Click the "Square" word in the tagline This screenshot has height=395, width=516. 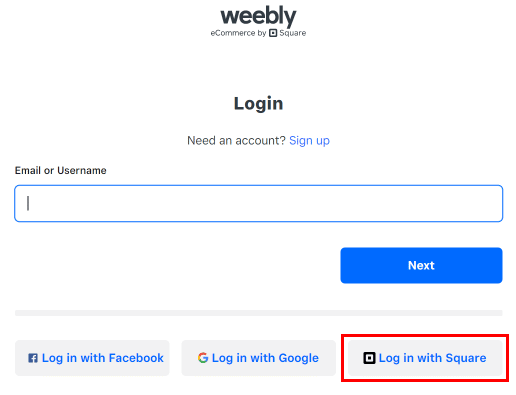pyautogui.click(x=293, y=33)
